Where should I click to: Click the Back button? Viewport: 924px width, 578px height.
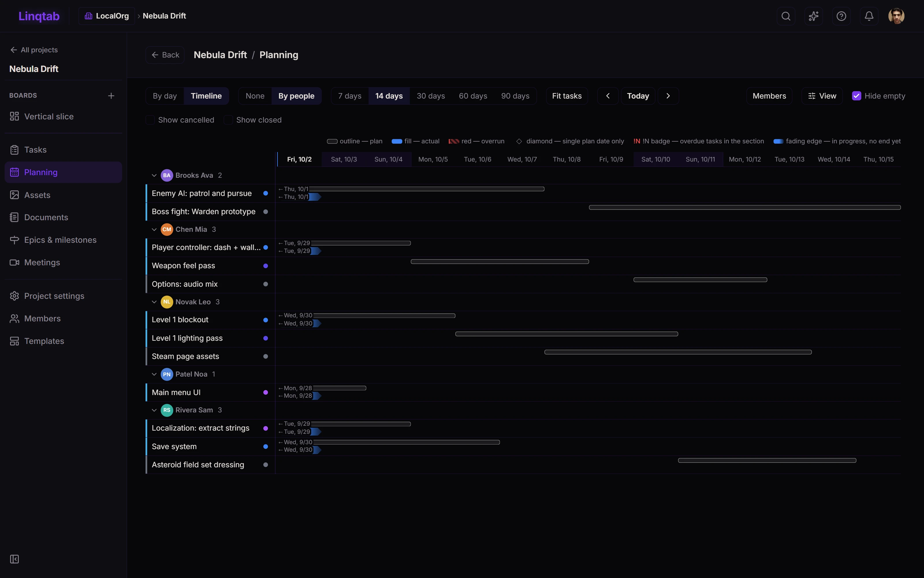(165, 55)
